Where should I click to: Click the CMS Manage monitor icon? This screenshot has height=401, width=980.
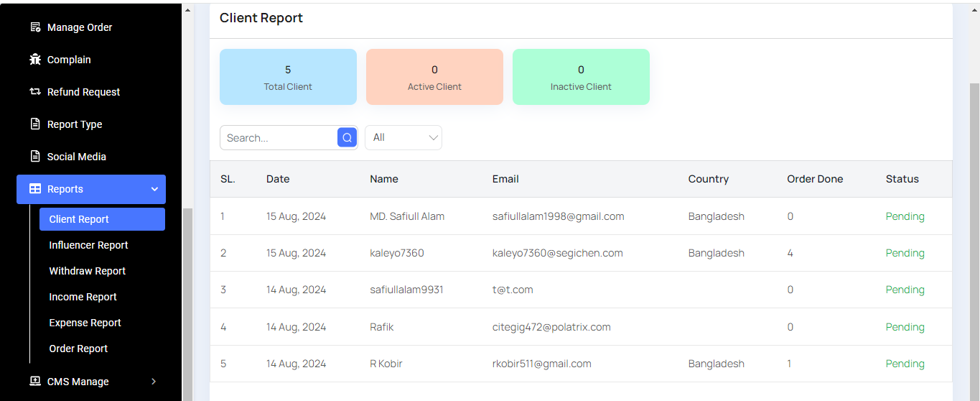coord(35,382)
